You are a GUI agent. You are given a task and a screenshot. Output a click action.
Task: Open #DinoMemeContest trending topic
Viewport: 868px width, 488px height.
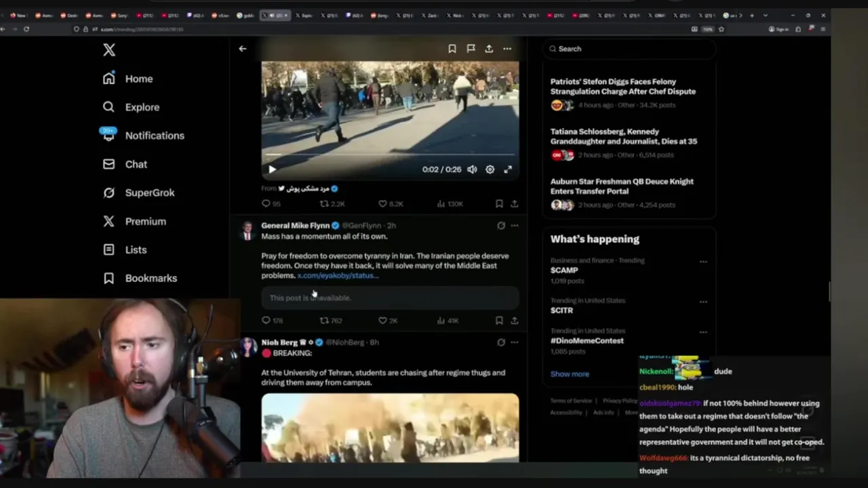click(587, 341)
